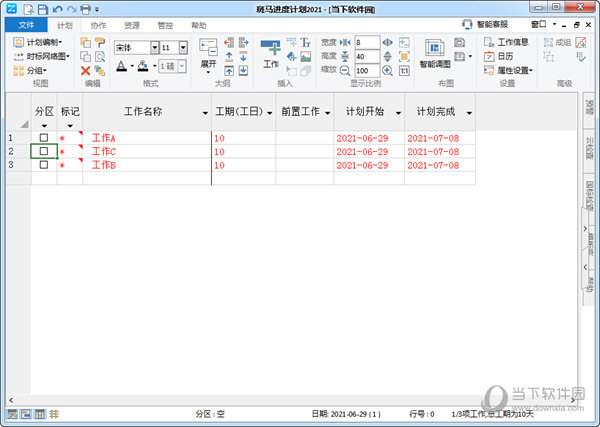Image resolution: width=600 pixels, height=427 pixels.
Task: Click the 智能客服 support button
Action: (x=484, y=24)
